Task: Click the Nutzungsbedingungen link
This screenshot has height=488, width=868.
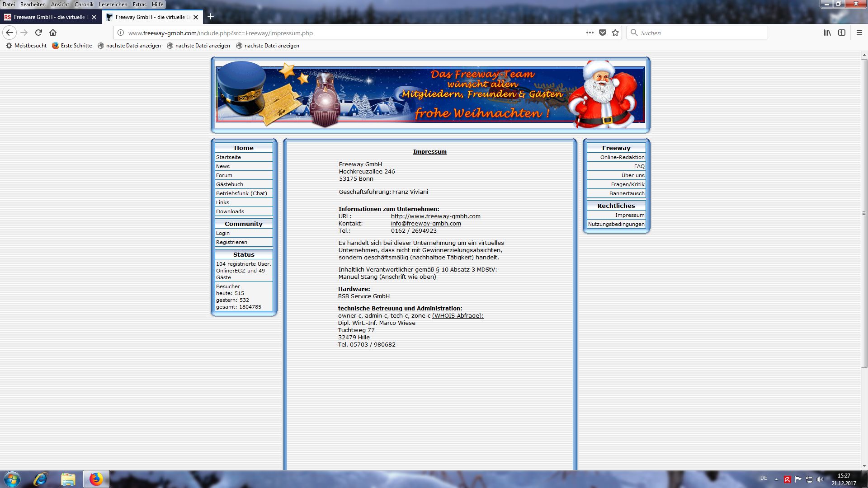Action: [x=616, y=224]
